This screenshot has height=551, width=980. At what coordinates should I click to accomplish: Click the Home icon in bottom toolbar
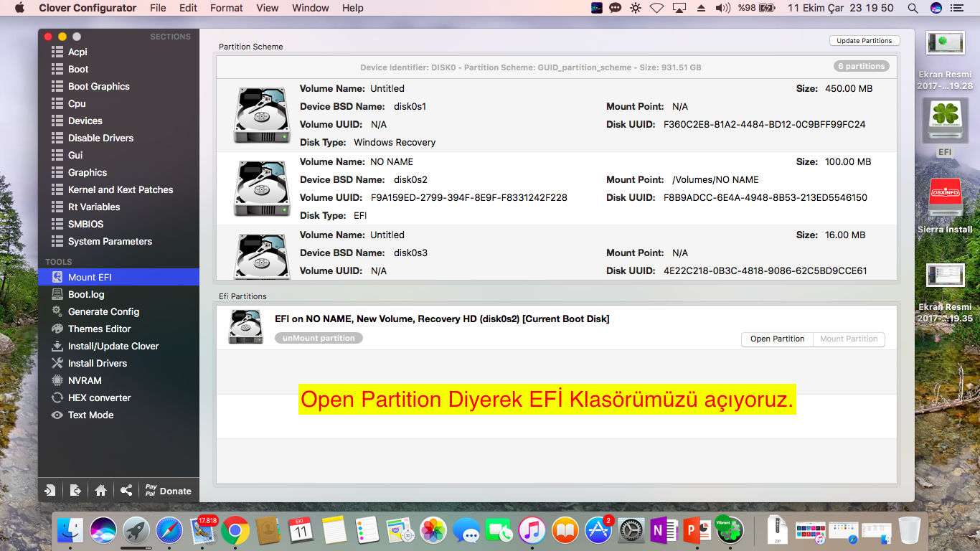100,491
